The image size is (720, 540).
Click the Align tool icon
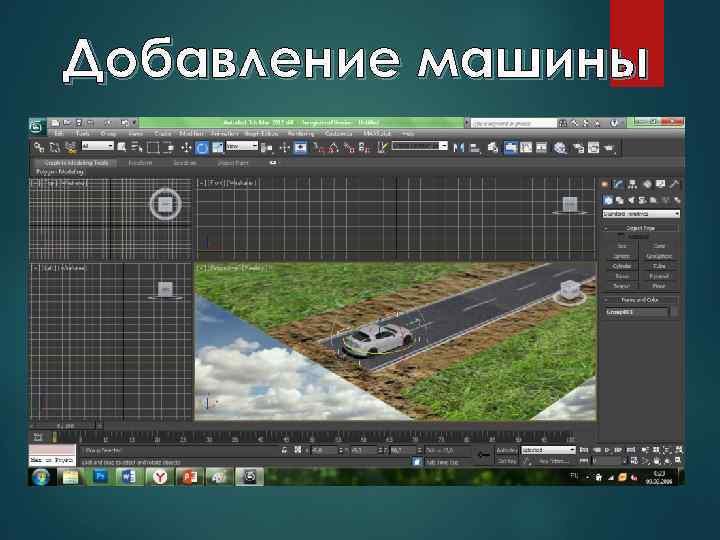coord(474,147)
